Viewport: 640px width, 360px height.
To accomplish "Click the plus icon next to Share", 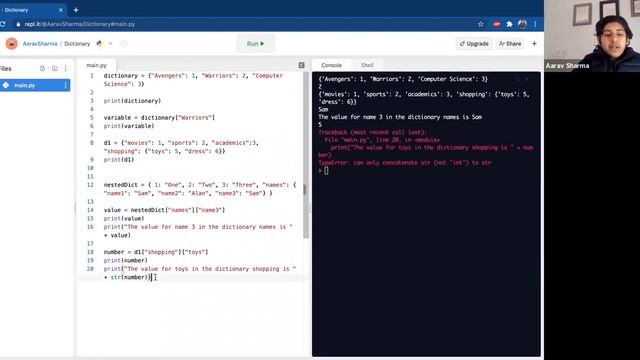I will (534, 44).
